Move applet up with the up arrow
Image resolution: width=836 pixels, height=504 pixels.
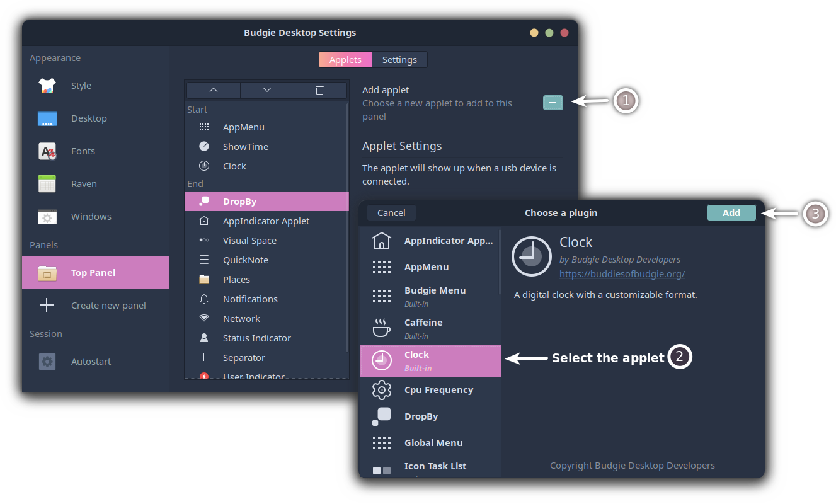(213, 90)
